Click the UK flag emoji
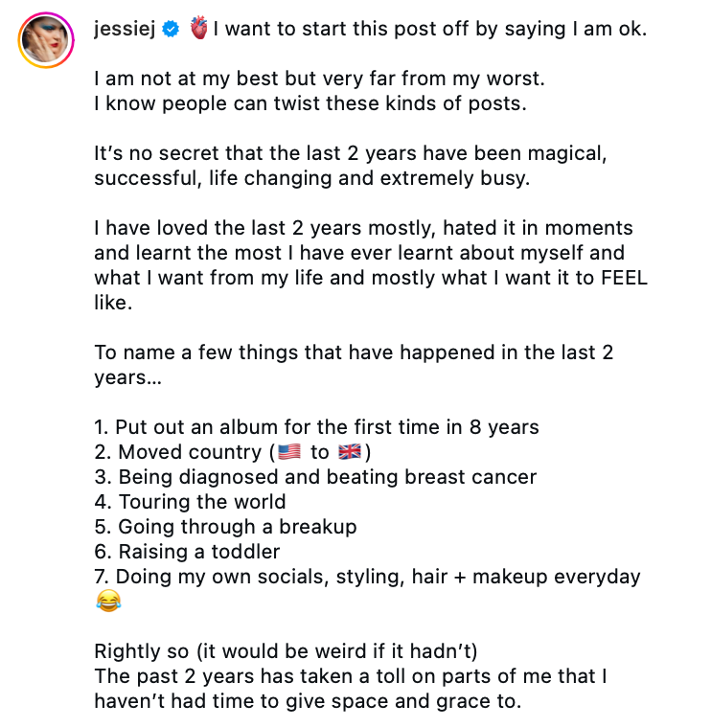711x728 pixels. point(349,452)
